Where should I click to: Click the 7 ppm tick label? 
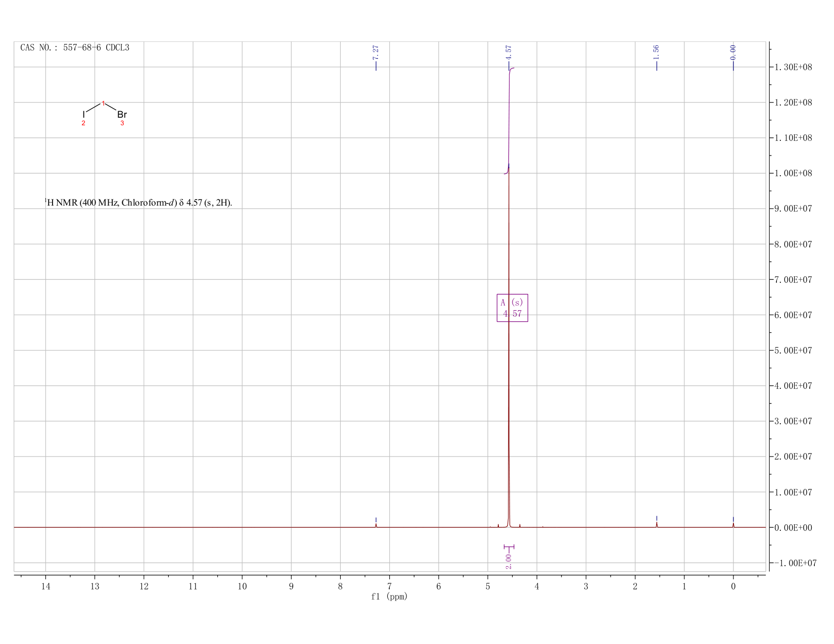pyautogui.click(x=389, y=586)
